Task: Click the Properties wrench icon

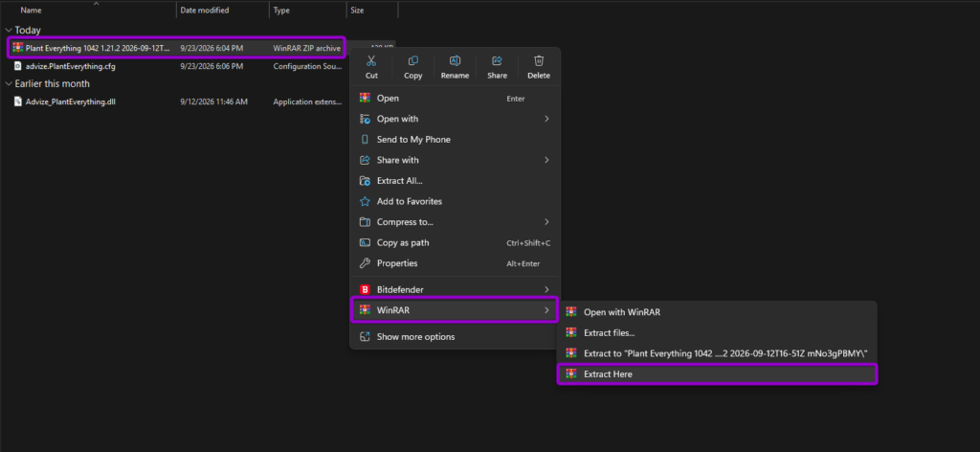Action: tap(365, 263)
